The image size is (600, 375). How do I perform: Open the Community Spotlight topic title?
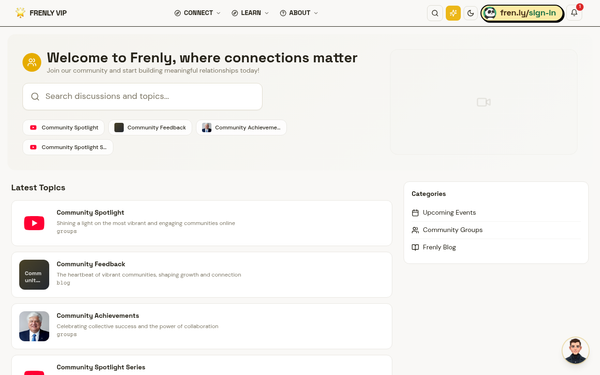tap(90, 212)
